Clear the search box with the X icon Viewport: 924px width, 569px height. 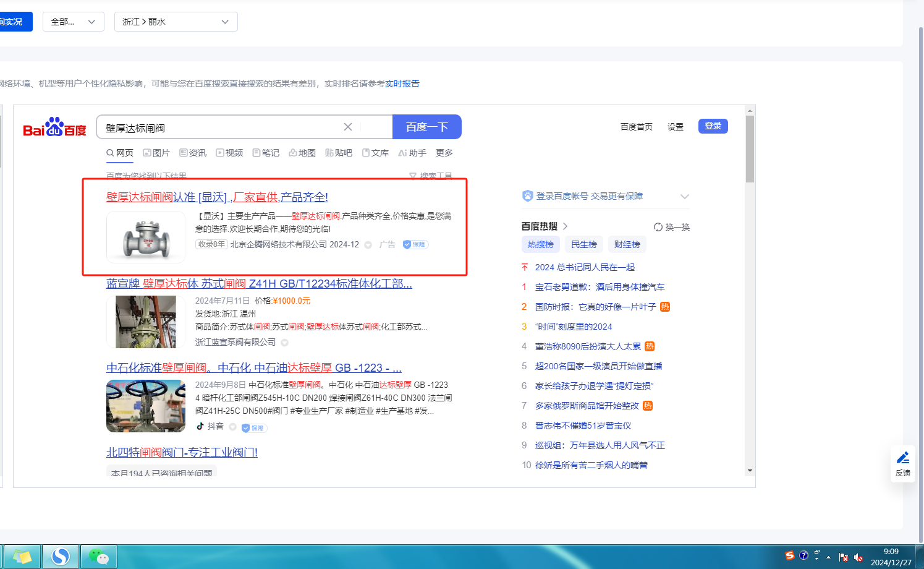348,127
